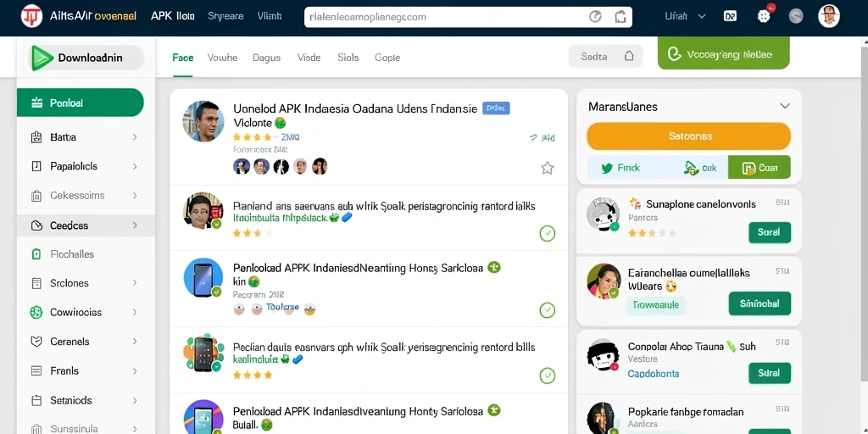The image size is (868, 434).
Task: Click the red logo icon in top-left corner
Action: tap(31, 16)
